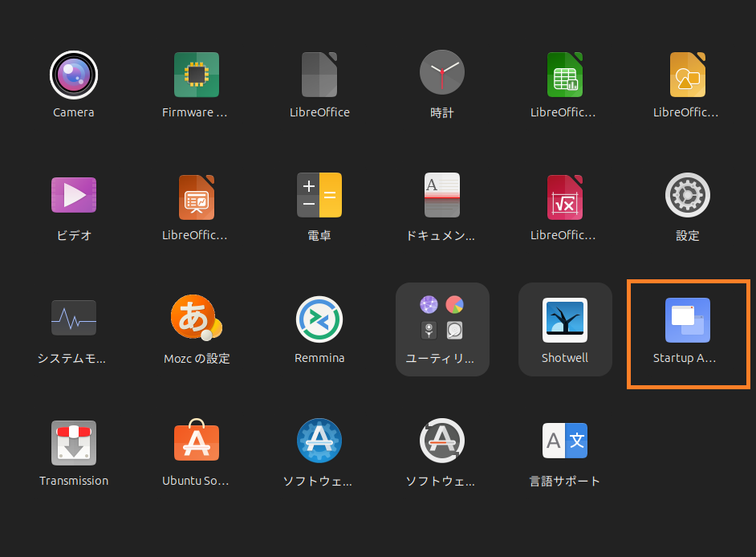This screenshot has height=557, width=756.
Task: Open the 電卓 calculator app
Action: pyautogui.click(x=319, y=196)
